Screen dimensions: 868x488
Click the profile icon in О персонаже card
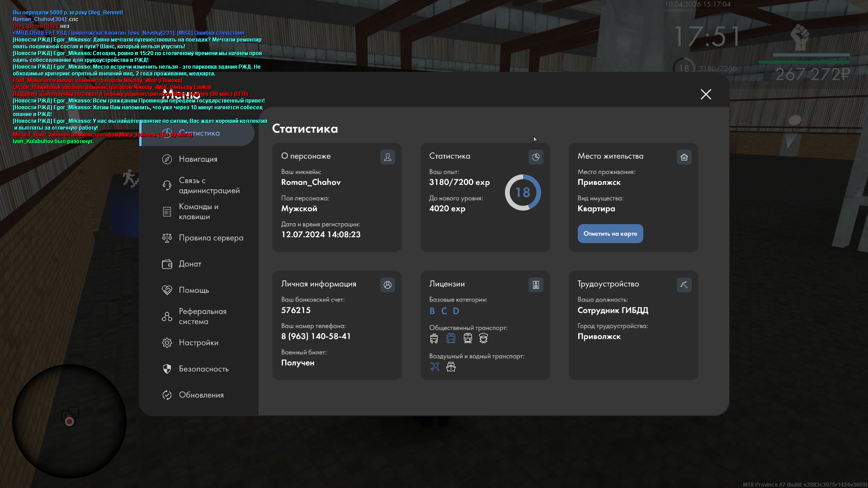387,157
